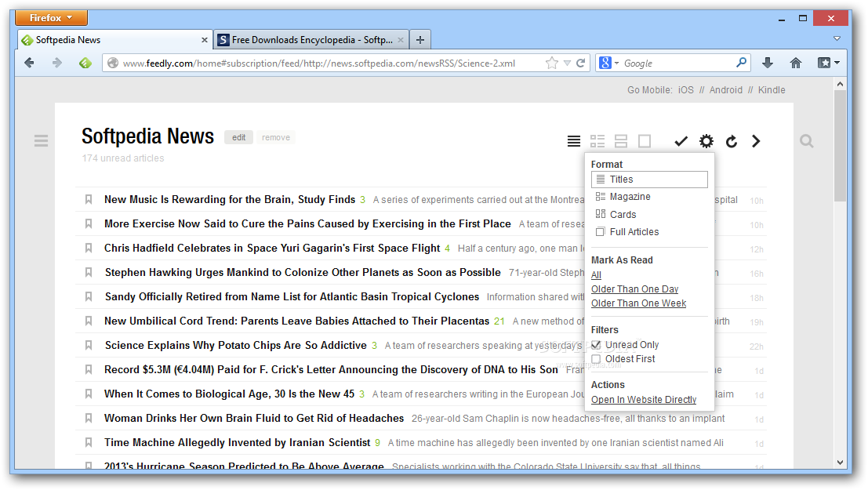Switch to Magazine view icon in toolbar
Screen dimensions: 868x490
(x=597, y=141)
